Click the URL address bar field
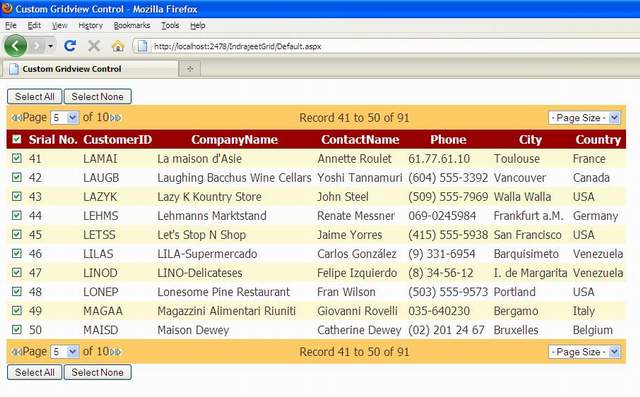640x397 pixels. point(388,46)
